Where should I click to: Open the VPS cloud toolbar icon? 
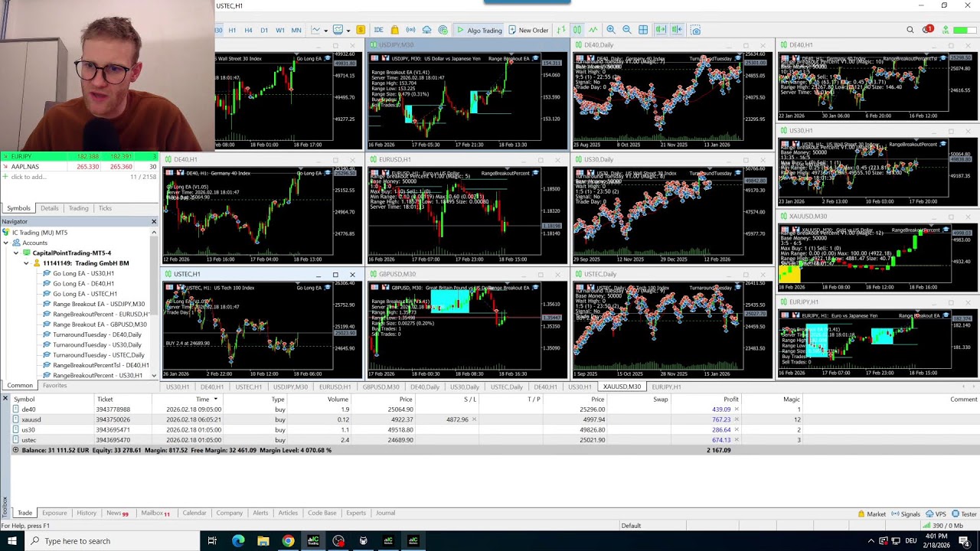(x=426, y=30)
